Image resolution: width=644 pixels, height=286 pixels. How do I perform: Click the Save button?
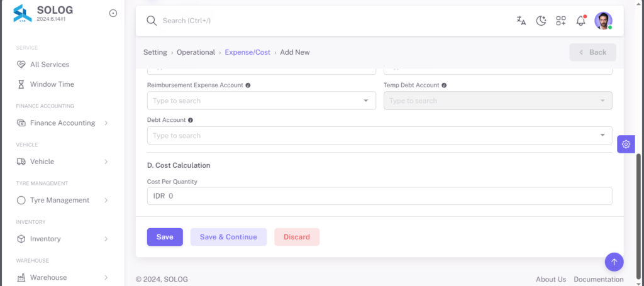pyautogui.click(x=165, y=237)
